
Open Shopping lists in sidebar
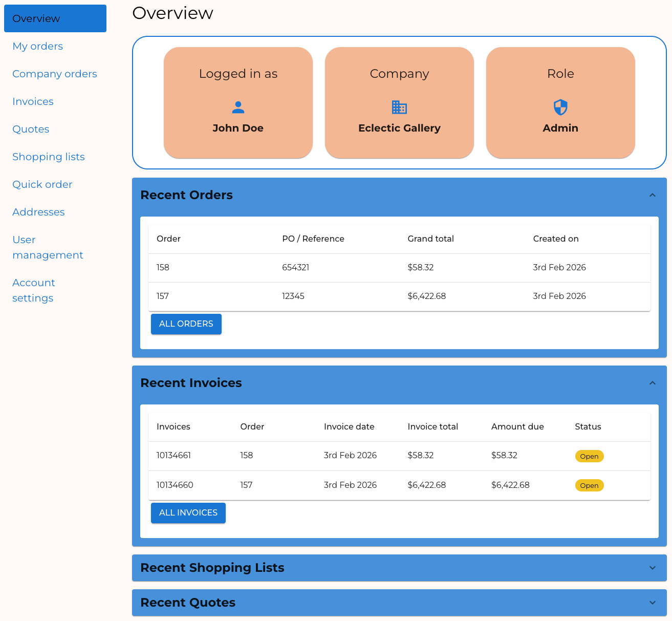49,157
